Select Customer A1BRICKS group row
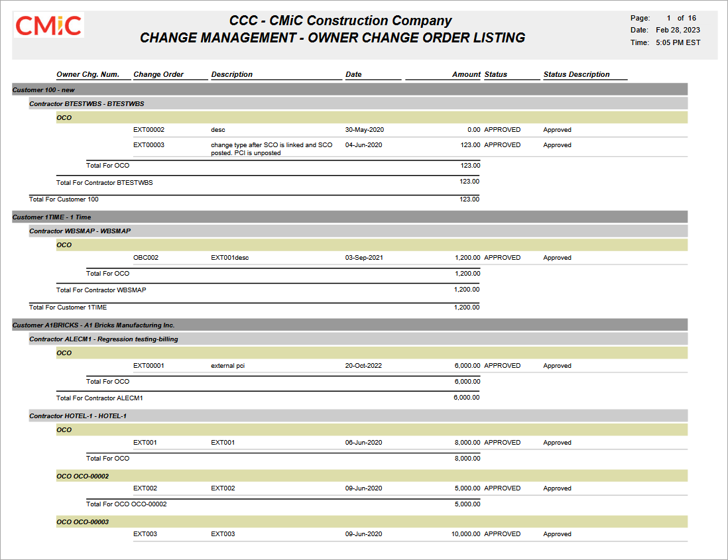The height and width of the screenshot is (560, 728). 349,325
